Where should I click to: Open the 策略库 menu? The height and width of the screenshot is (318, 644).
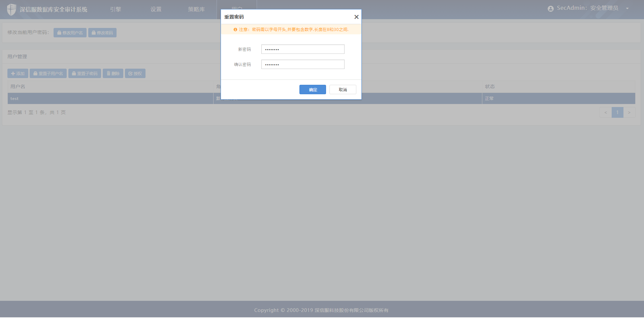click(x=196, y=9)
